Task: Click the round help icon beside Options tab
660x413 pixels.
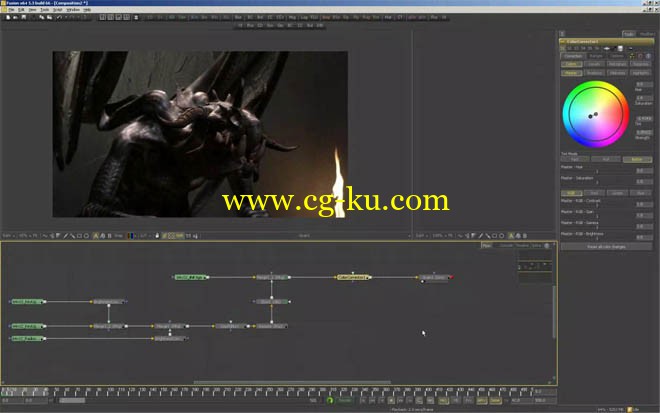Action: click(648, 56)
